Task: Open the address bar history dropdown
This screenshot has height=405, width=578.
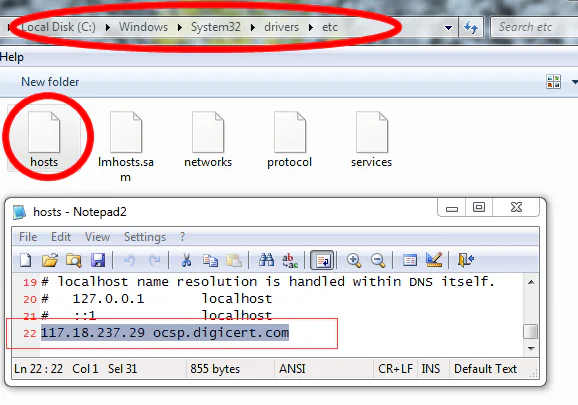Action: point(448,27)
